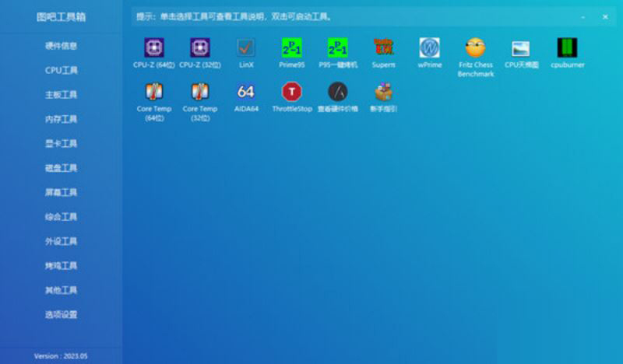Select the ThrottleStop tool icon
This screenshot has width=623, height=364.
pos(291,92)
